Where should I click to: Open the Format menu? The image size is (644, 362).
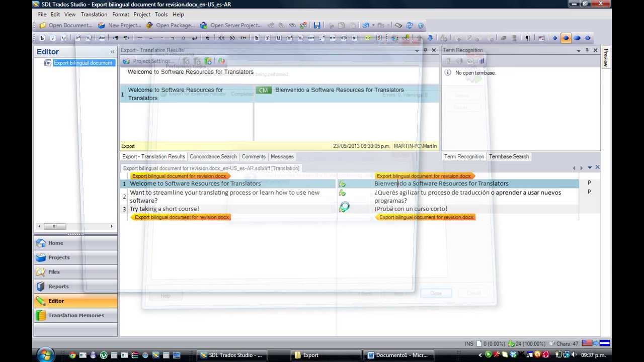click(121, 15)
